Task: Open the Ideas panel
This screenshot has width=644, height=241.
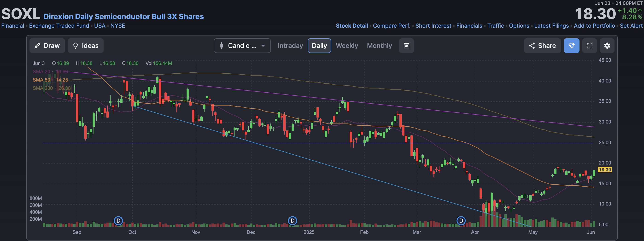Action: click(85, 46)
